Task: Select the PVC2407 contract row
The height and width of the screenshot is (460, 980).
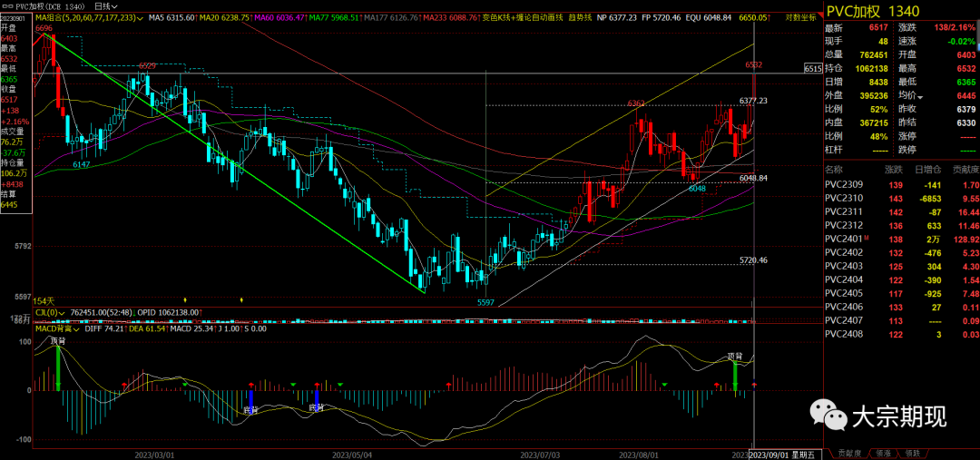Action: click(x=901, y=320)
